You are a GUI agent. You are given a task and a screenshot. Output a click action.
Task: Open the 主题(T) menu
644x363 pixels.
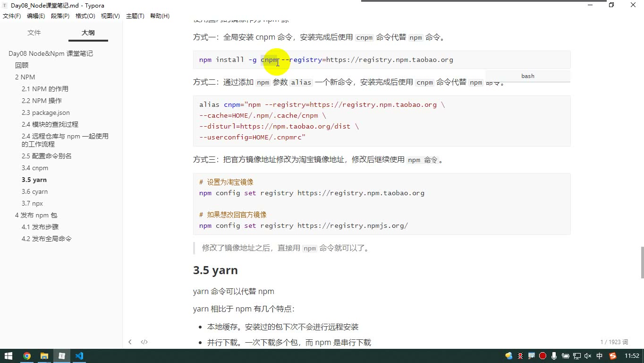pyautogui.click(x=135, y=16)
